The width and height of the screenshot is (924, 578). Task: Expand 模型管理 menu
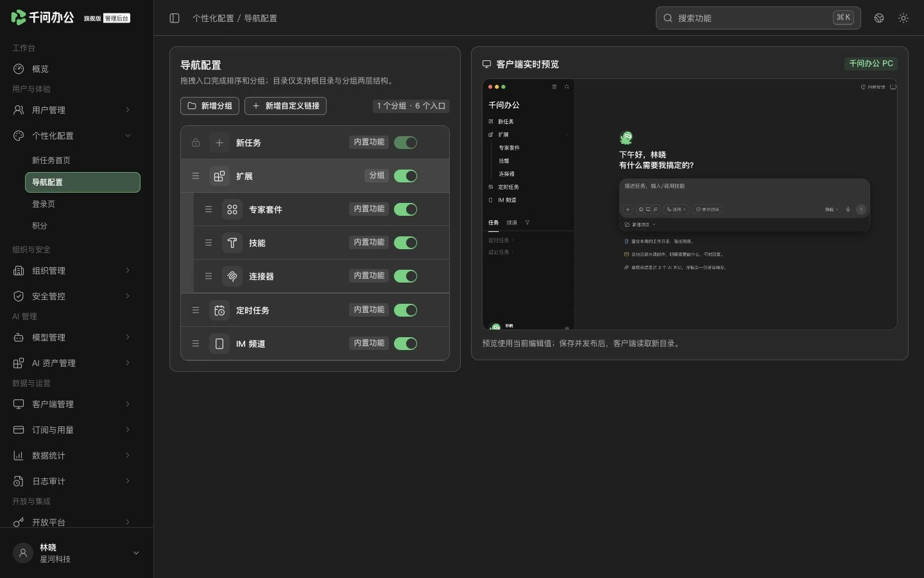[77, 337]
